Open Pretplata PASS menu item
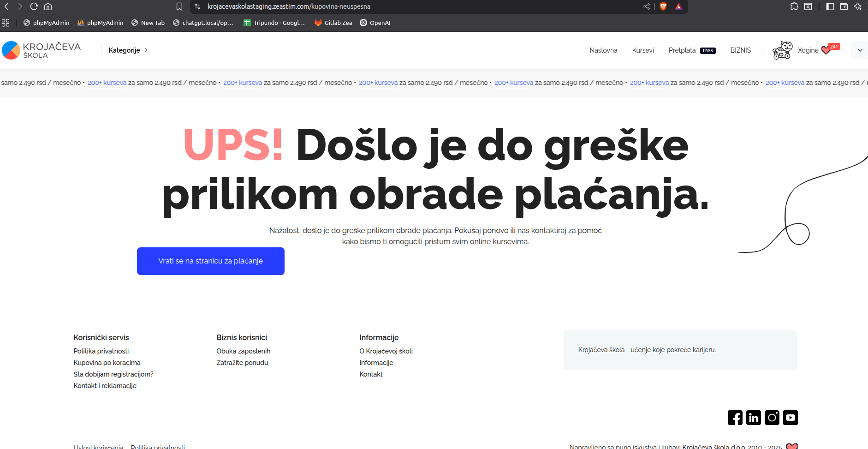Screen dimensions: 868x449 pos(691,50)
